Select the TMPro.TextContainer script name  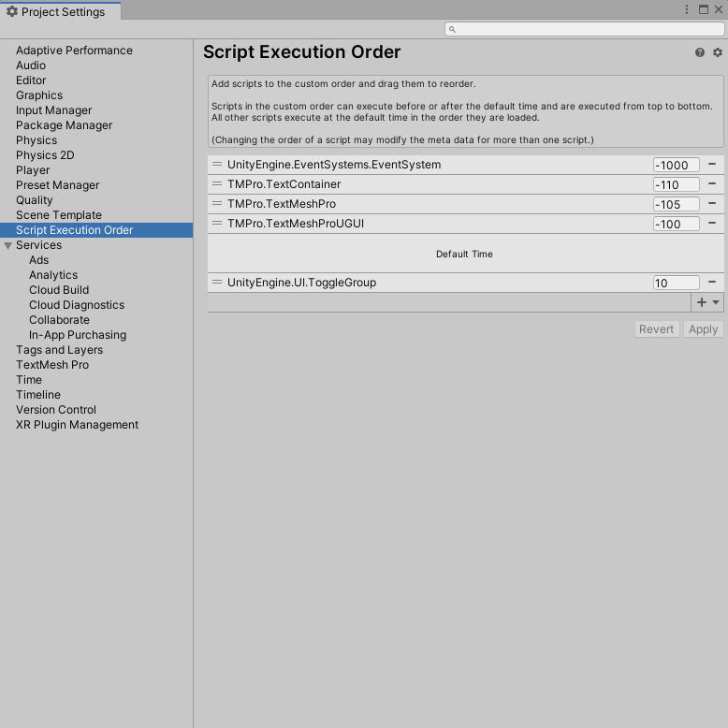pos(284,184)
